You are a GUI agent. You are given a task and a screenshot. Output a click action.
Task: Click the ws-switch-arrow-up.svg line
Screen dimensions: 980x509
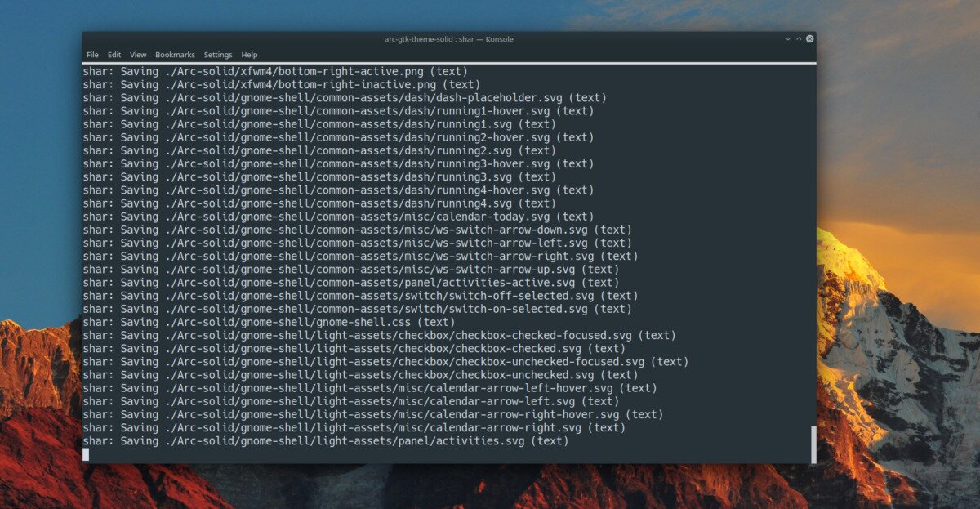click(351, 269)
